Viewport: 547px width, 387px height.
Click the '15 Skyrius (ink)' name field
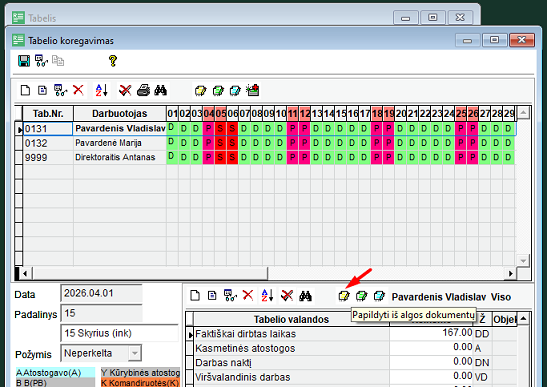click(x=120, y=333)
